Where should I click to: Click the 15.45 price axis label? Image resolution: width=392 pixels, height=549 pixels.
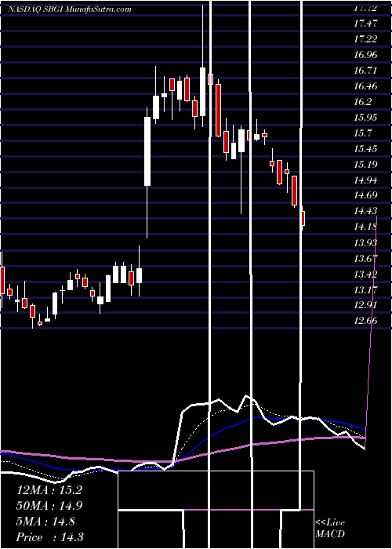(x=365, y=149)
